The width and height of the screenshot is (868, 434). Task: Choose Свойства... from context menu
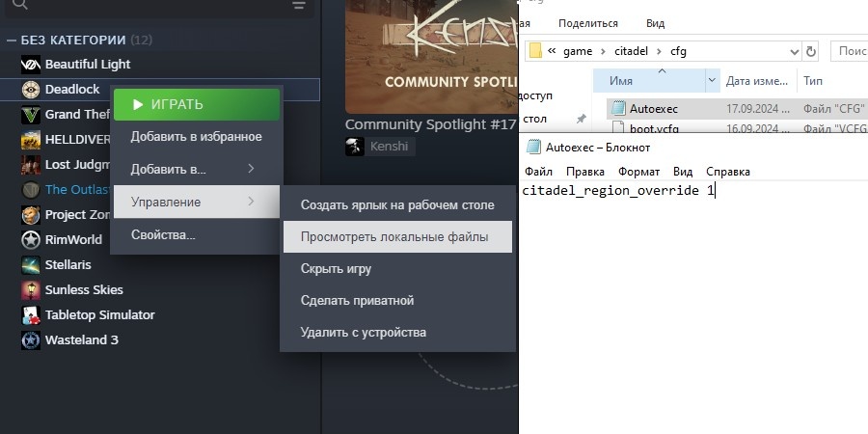point(197,234)
